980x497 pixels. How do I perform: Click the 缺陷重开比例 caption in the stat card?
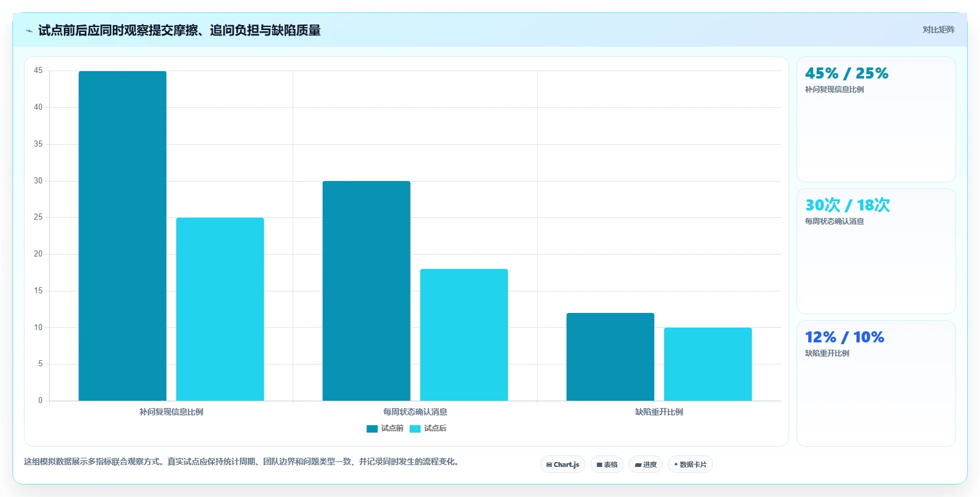[827, 353]
